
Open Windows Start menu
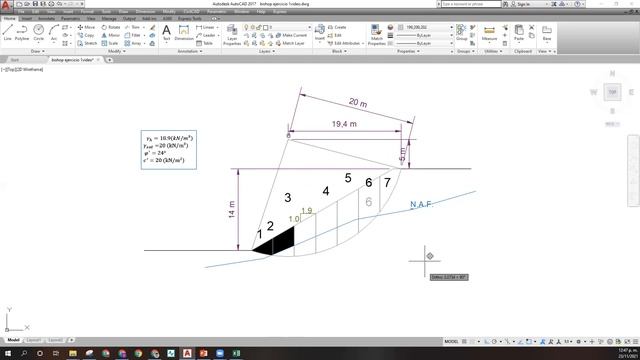coord(8,353)
